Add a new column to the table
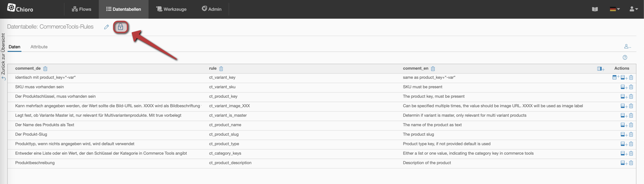Image resolution: width=644 pixels, height=184 pixels. [x=600, y=69]
